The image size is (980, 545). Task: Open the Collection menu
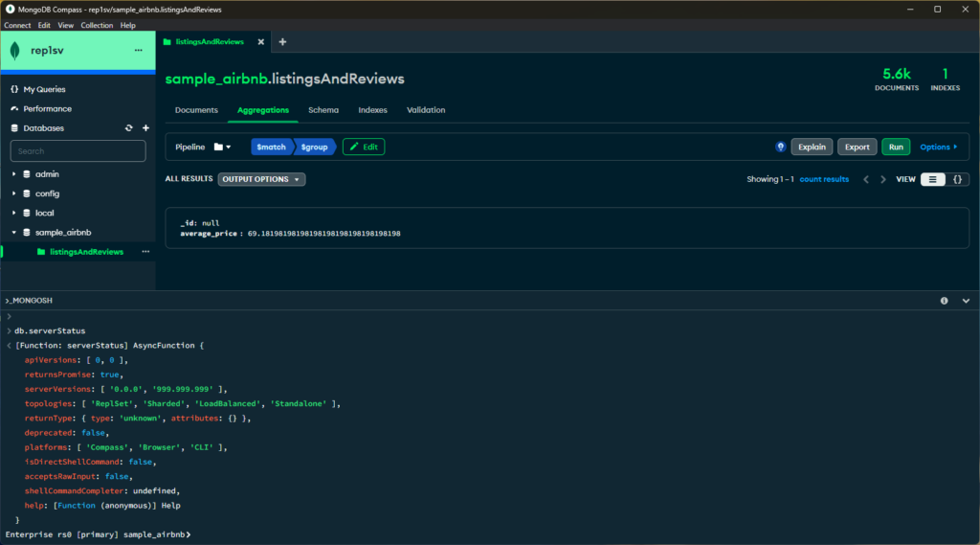[x=97, y=26]
